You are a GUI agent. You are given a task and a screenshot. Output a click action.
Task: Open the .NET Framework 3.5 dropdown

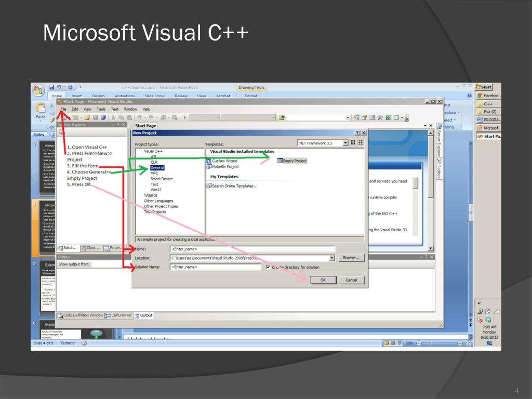coord(345,143)
